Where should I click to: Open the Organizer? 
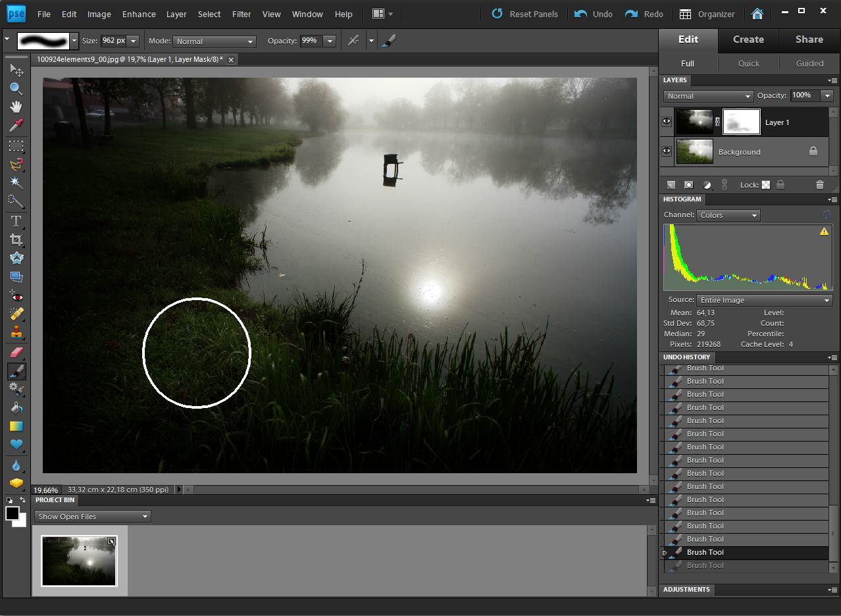(x=707, y=14)
